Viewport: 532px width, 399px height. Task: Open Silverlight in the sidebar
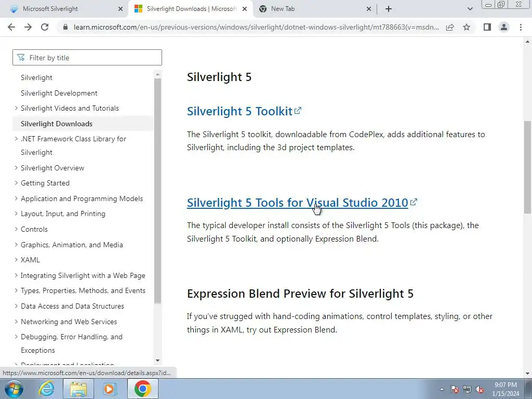point(36,78)
